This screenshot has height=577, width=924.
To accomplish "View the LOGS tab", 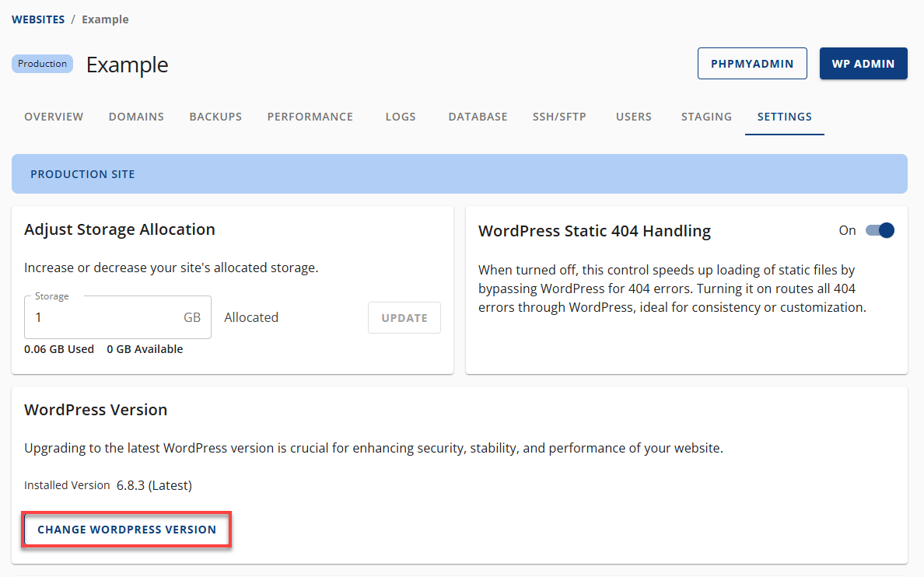I will 400,116.
